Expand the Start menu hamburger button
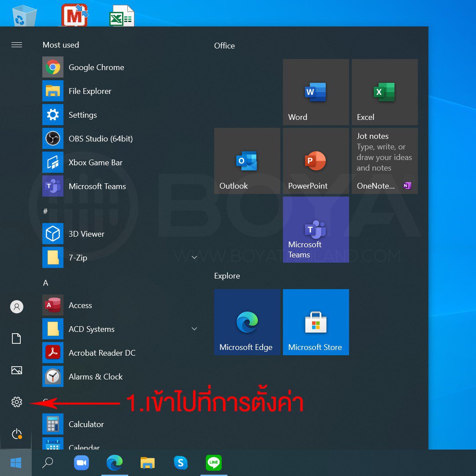 [17, 45]
